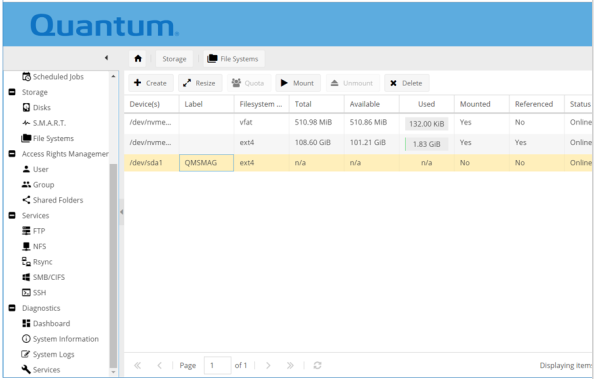The width and height of the screenshot is (594, 379).
Task: Collapse the sidebar with the header arrow
Action: [106, 58]
